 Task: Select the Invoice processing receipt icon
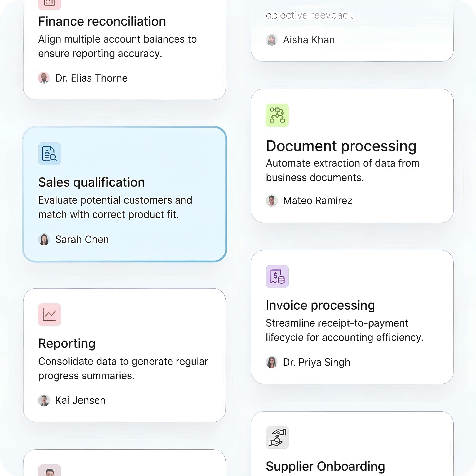(277, 276)
